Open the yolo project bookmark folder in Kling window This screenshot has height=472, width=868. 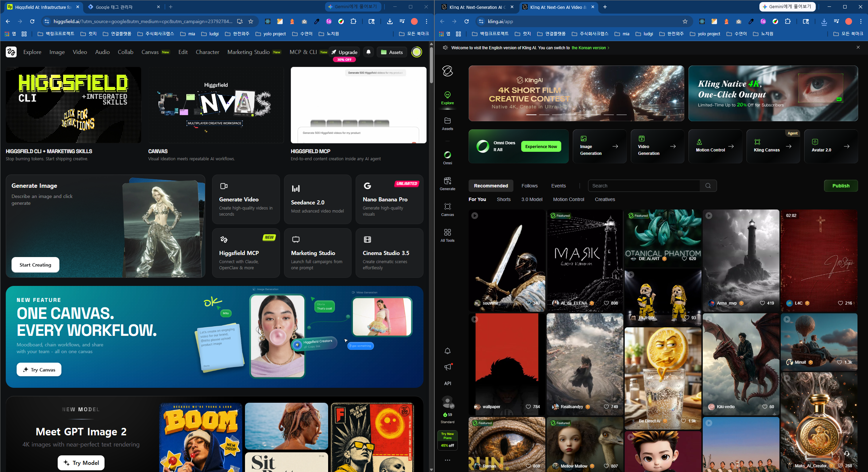click(705, 34)
